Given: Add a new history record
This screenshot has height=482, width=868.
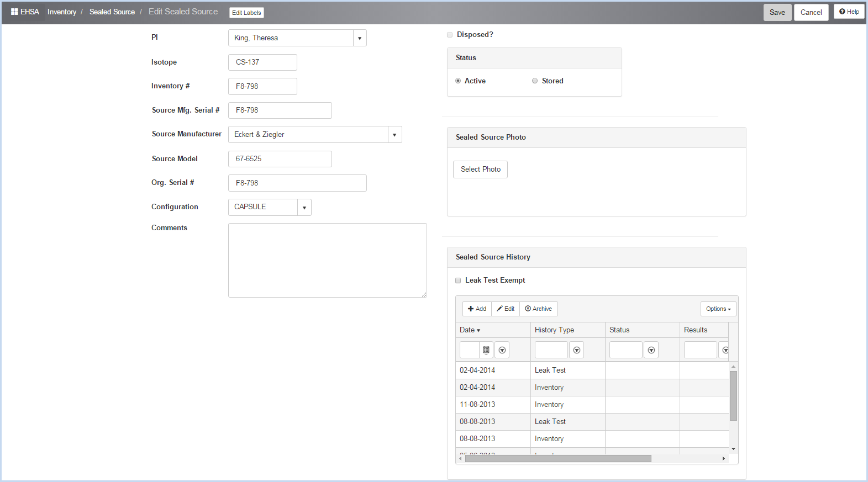Looking at the screenshot, I should pyautogui.click(x=477, y=309).
